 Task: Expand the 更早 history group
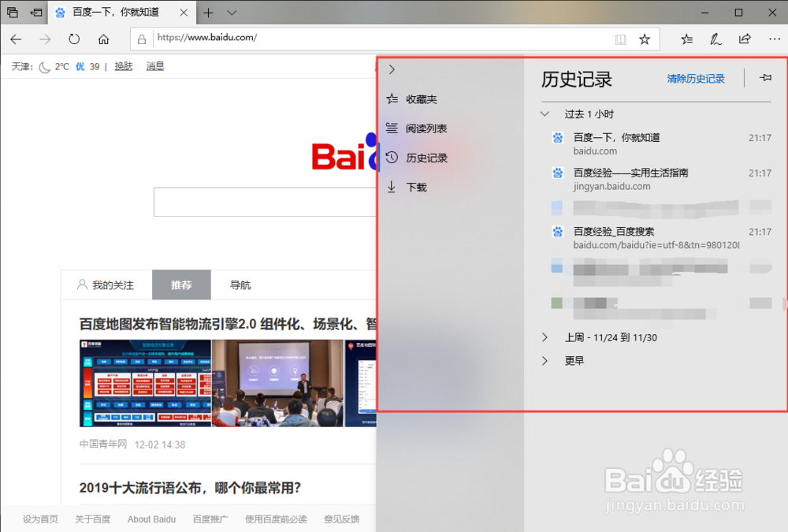pyautogui.click(x=545, y=360)
